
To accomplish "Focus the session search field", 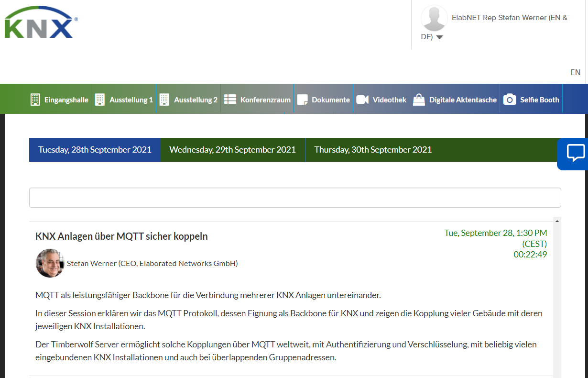I will point(295,198).
